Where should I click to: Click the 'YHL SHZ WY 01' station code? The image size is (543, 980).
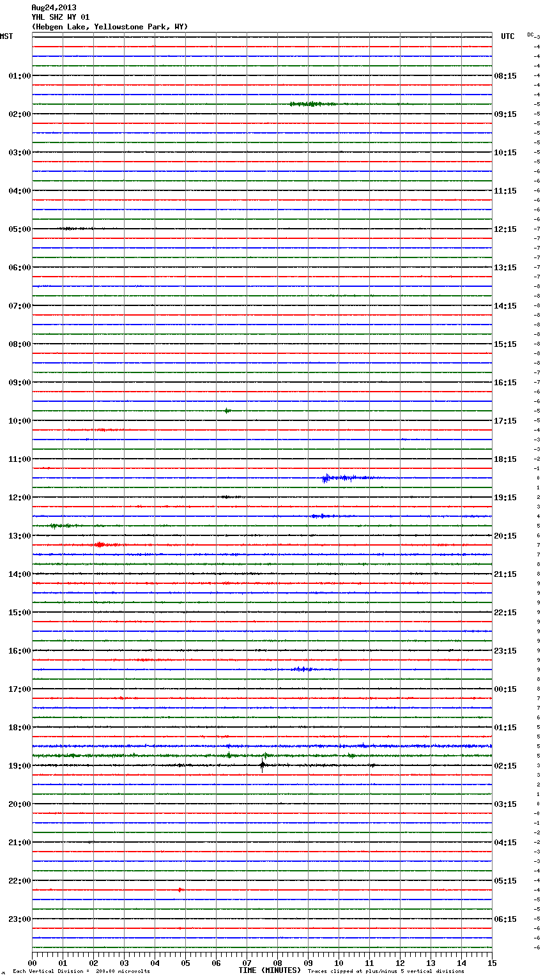pos(60,17)
